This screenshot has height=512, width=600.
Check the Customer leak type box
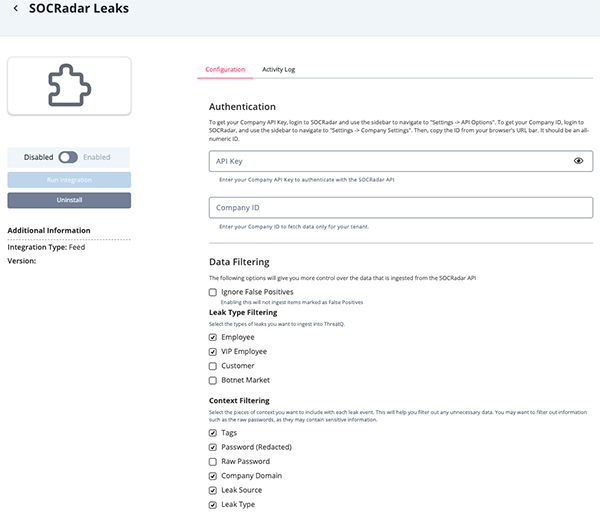(x=213, y=366)
